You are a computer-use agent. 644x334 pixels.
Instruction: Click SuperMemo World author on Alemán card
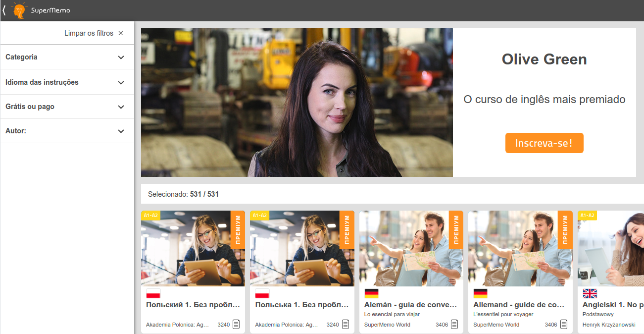click(387, 325)
